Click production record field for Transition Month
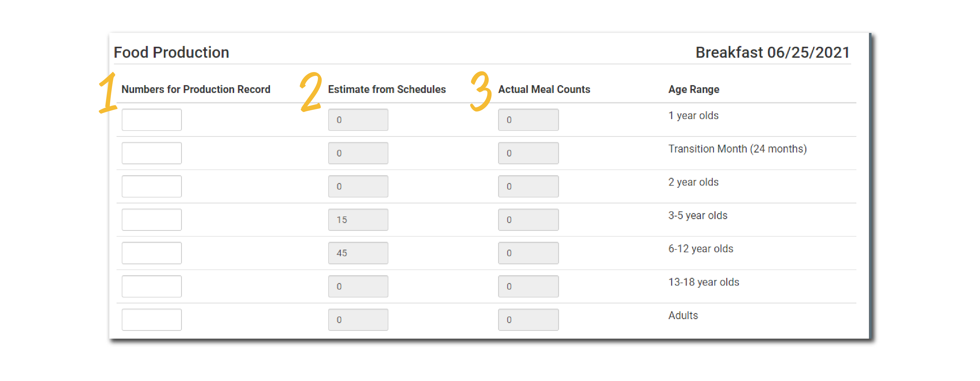Viewport: 980px width, 381px height. click(x=151, y=153)
